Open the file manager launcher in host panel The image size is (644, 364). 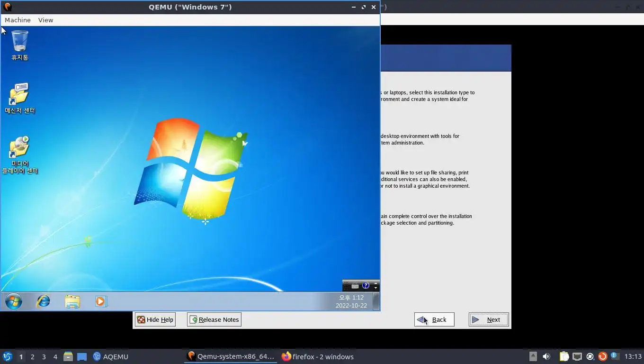coord(68,356)
